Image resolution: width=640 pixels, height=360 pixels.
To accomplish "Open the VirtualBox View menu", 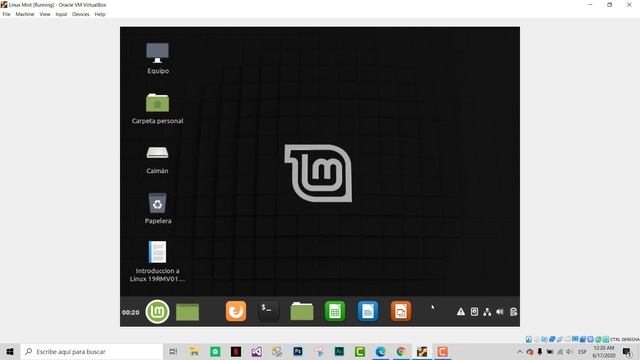I will (45, 14).
